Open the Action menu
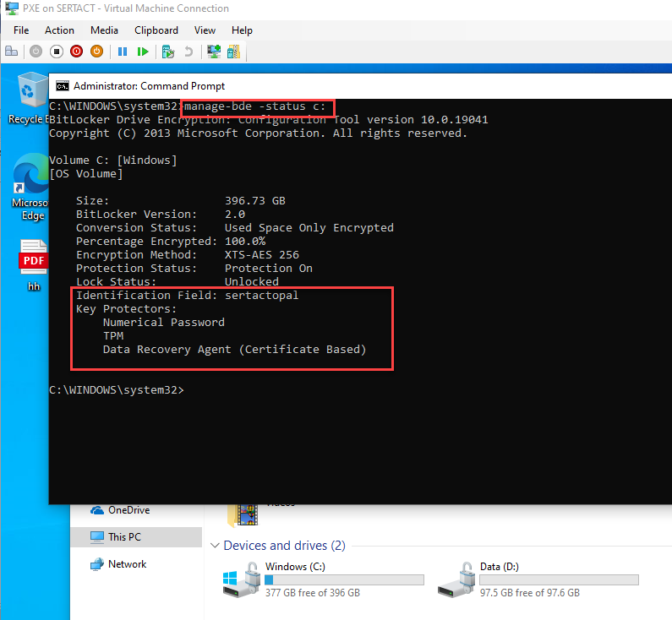 click(x=59, y=30)
